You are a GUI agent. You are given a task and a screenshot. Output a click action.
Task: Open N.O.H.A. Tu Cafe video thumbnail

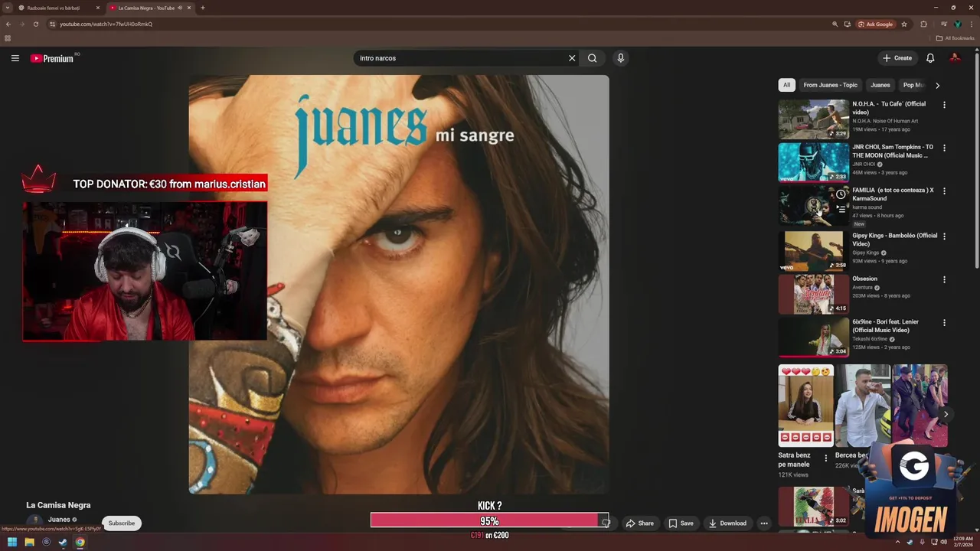point(813,119)
